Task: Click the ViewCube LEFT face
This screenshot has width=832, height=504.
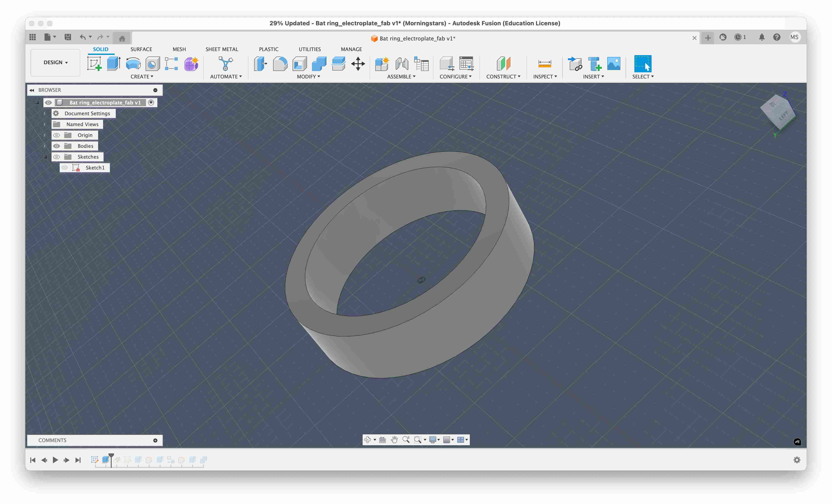Action: tap(784, 116)
